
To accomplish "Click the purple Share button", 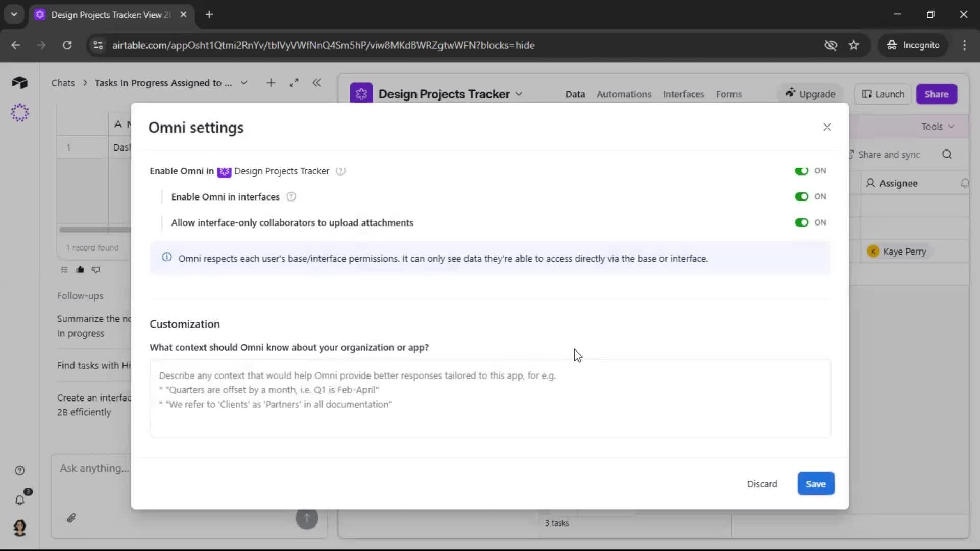I will coord(936,94).
